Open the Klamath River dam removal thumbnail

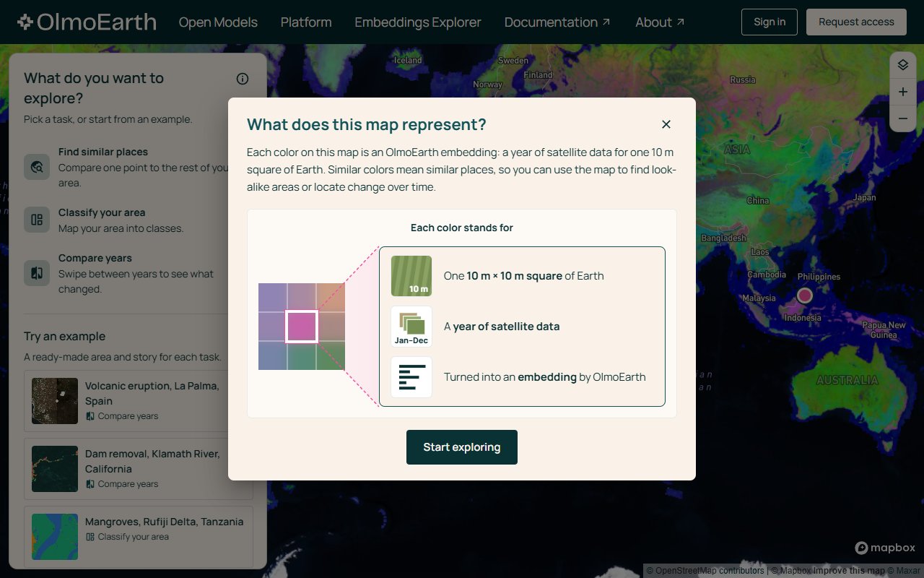tap(55, 469)
